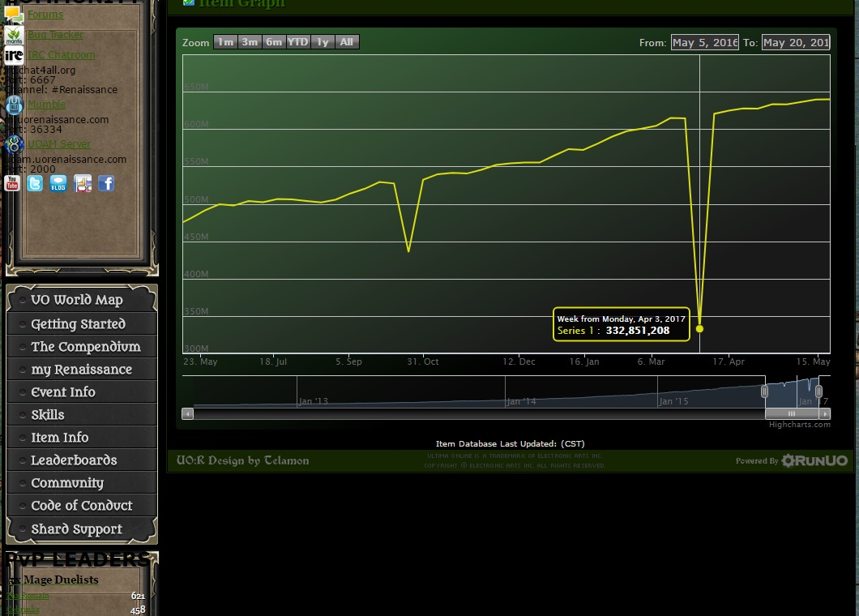Viewport: 859px width, 616px height.
Task: Set chart zoom to YTD
Action: pos(297,42)
